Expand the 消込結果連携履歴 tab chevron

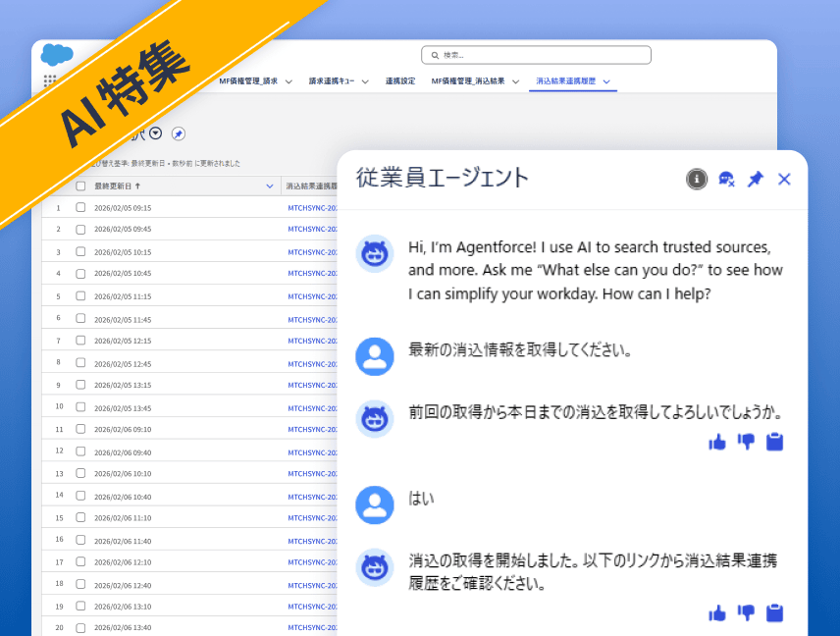tap(606, 81)
